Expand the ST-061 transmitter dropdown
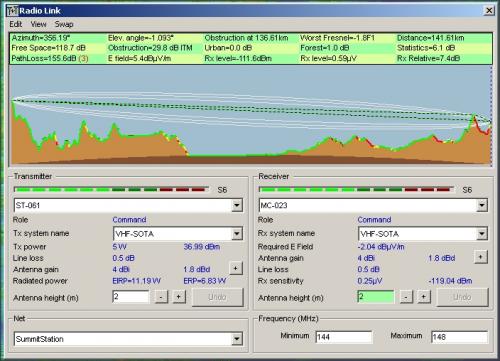Image resolution: width=500 pixels, height=361 pixels. tap(237, 205)
